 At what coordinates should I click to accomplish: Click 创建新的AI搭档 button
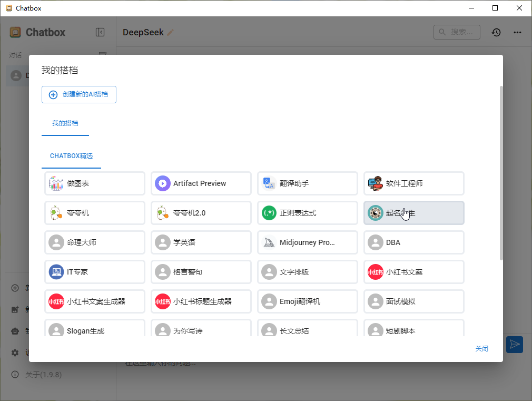(x=78, y=94)
